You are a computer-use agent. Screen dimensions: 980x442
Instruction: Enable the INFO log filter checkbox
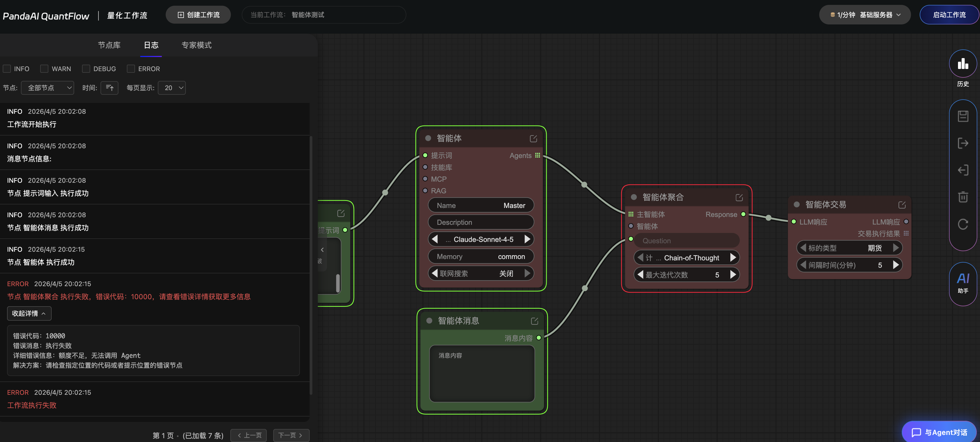tap(7, 69)
